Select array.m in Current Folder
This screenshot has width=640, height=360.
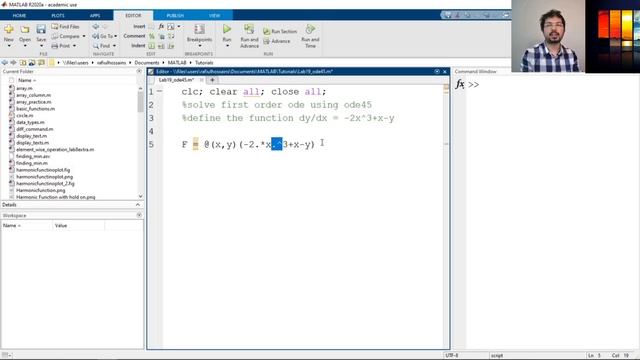24,88
